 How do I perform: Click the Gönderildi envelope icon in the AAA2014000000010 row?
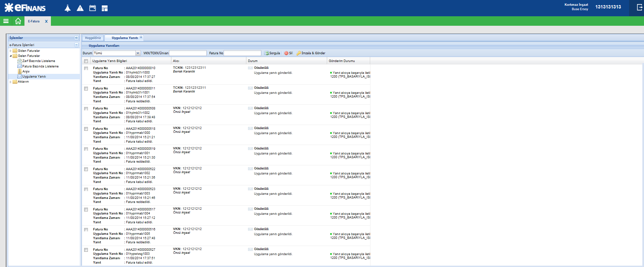coord(250,68)
